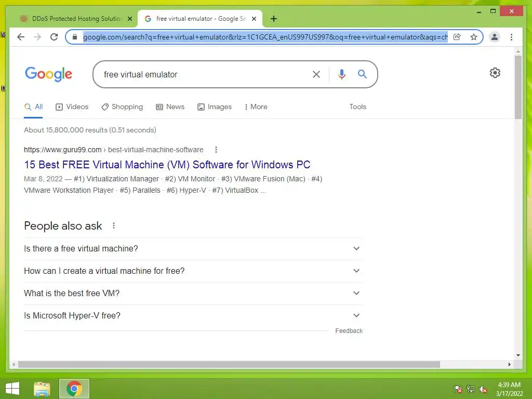Click the horizontal scrollbar right arrow
This screenshot has width=532, height=399.
tap(510, 364)
